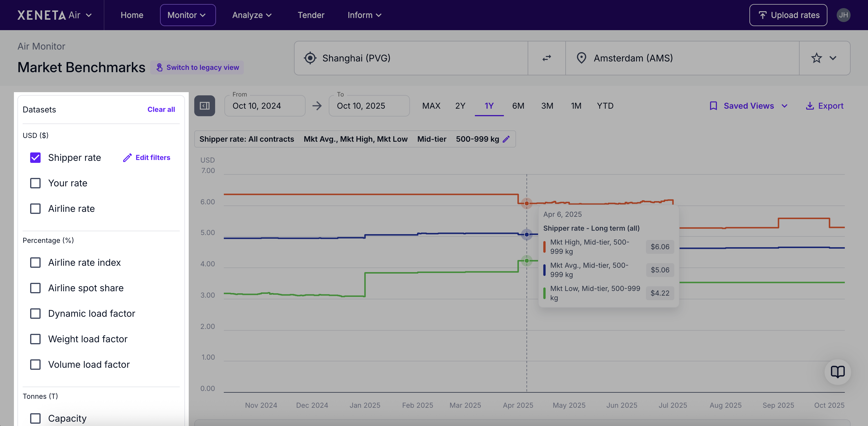Check the Dynamic load factor checkbox

(x=35, y=314)
